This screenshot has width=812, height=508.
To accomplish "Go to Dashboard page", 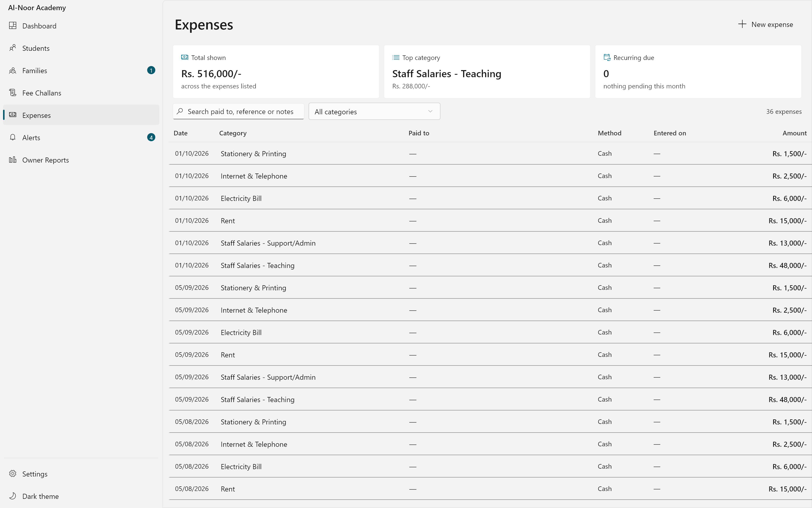I will [81, 26].
